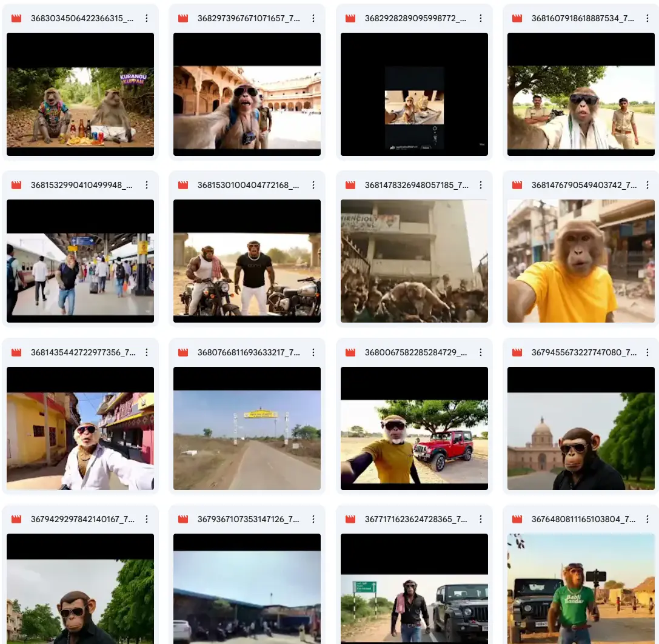Show three-dot options for 3680766811693633217
659x644 pixels.
tap(313, 352)
